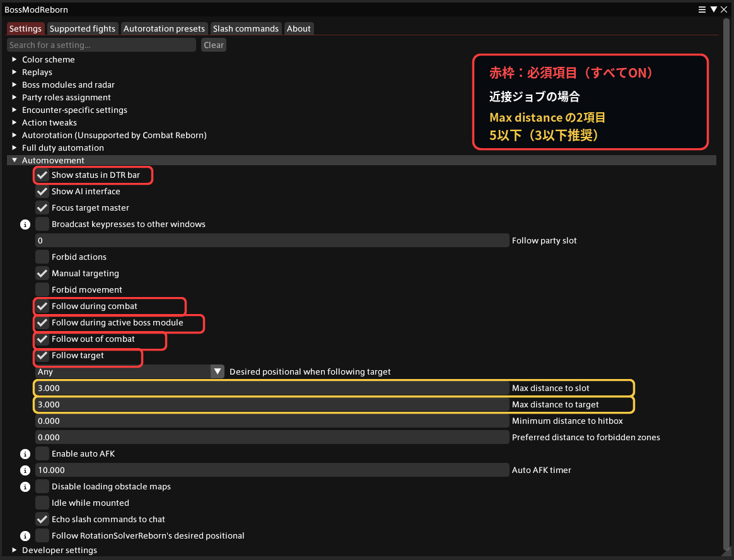Click Auto AFK timer value field
Screen dimensions: 734x560
tap(272, 470)
